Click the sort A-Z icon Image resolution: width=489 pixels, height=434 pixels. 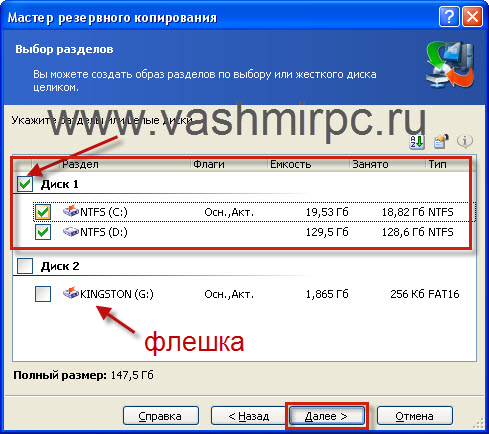[x=416, y=142]
